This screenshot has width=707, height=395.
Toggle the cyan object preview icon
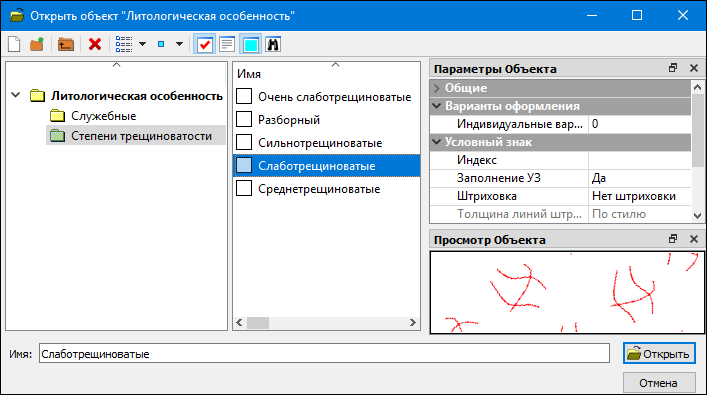251,44
